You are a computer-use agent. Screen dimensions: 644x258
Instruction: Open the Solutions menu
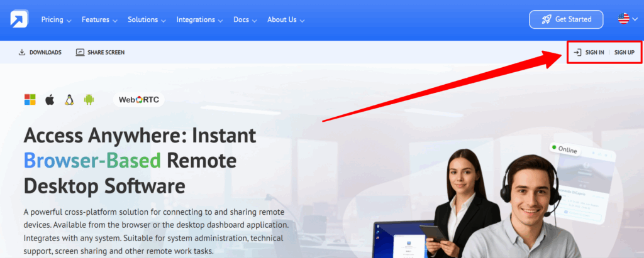(147, 19)
